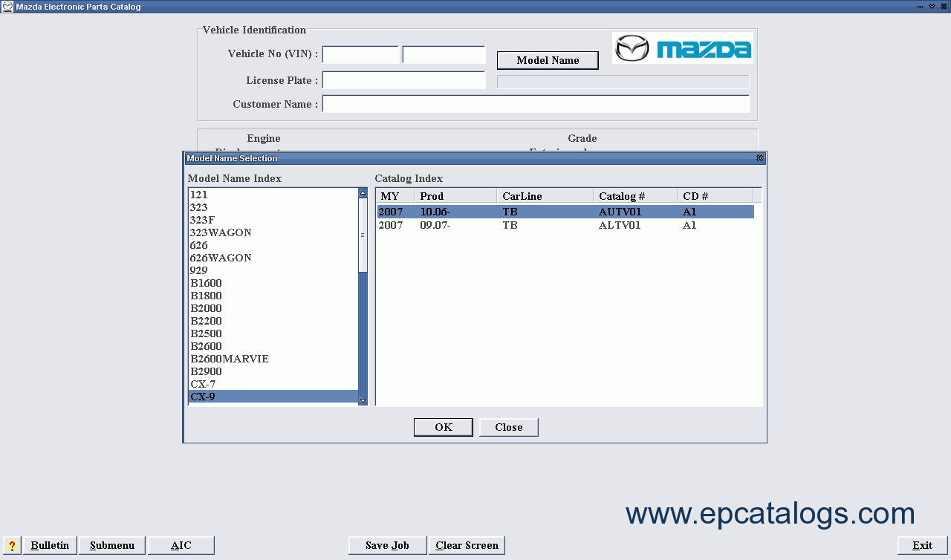
Task: Close the Model Name Selection dialog via its title-bar X
Action: click(x=759, y=158)
